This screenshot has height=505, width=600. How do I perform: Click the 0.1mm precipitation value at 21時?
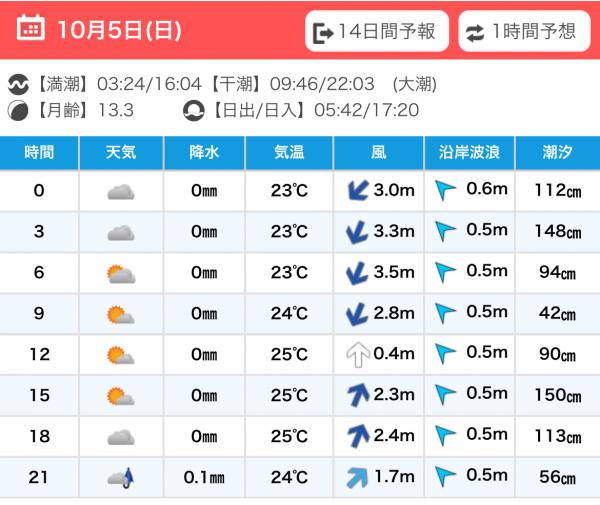pos(204,477)
